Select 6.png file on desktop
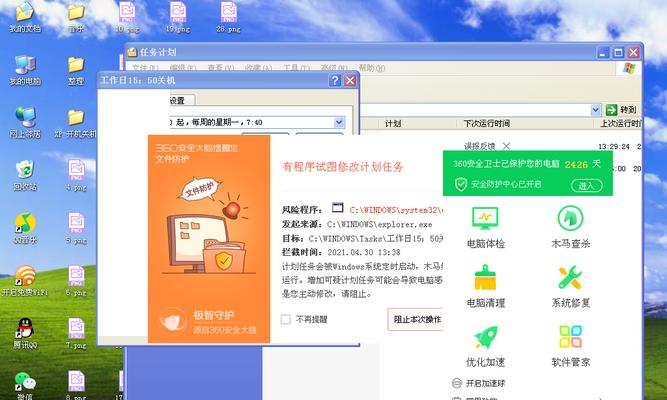 click(76, 281)
